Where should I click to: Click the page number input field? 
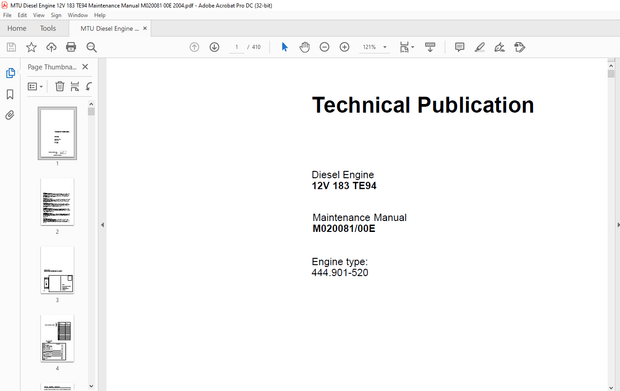[x=236, y=47]
